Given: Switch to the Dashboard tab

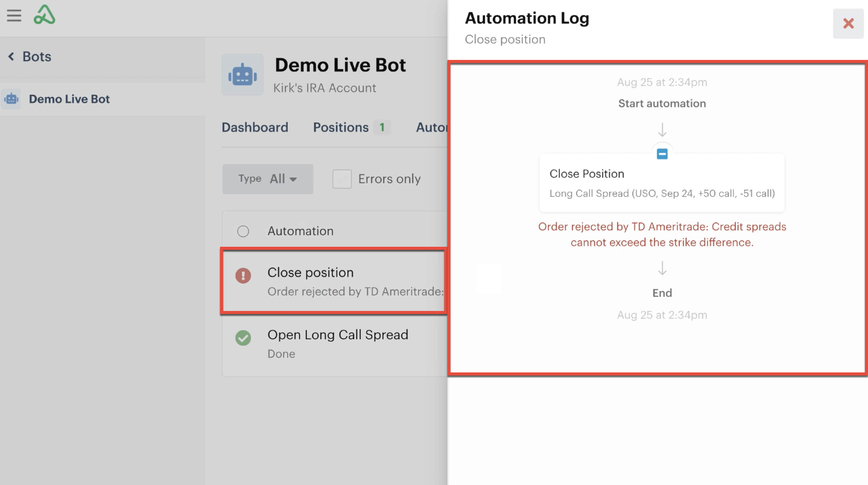Looking at the screenshot, I should 255,127.
